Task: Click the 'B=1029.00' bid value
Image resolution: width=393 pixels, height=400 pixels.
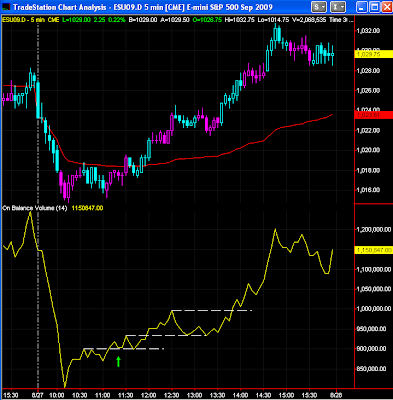Action: [x=143, y=20]
